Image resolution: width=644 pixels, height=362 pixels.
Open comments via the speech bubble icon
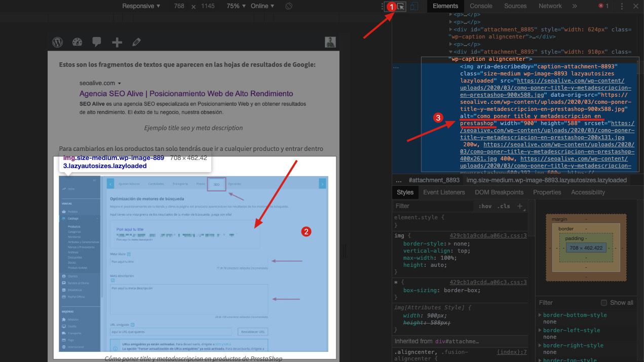pyautogui.click(x=96, y=42)
